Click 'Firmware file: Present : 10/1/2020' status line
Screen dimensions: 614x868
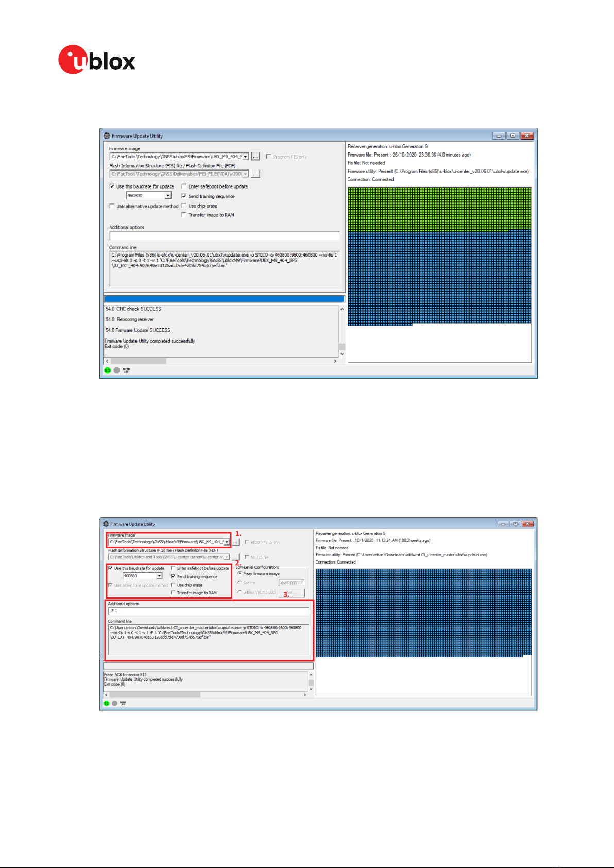tap(373, 541)
